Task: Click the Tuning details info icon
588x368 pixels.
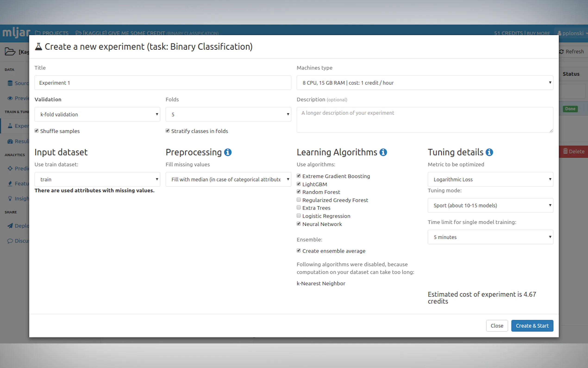Action: coord(489,152)
